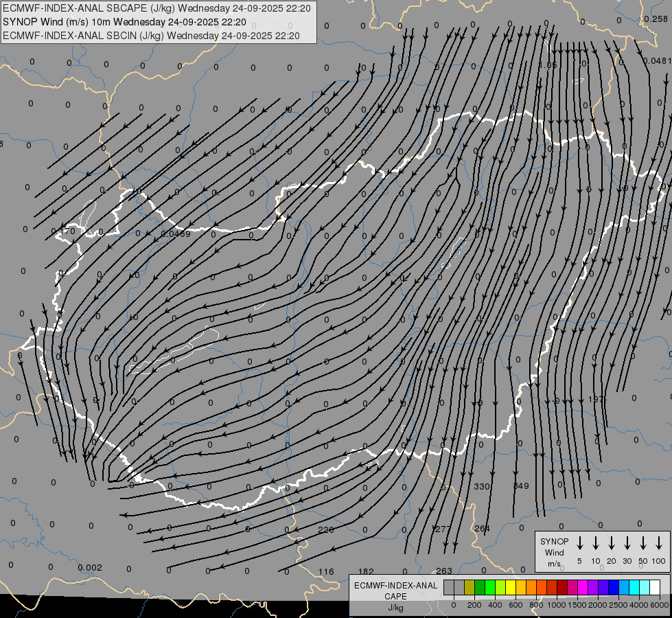Click the 0.002 value near bottom-left
672x618 pixels.
pos(90,567)
